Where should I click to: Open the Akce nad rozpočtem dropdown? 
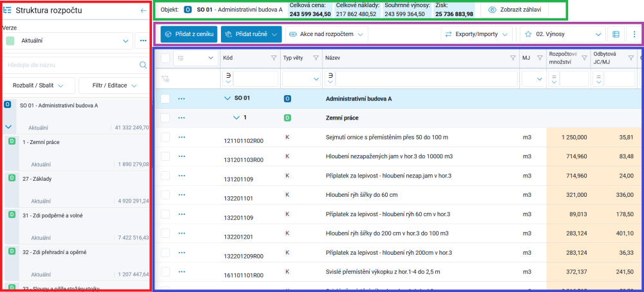click(327, 35)
